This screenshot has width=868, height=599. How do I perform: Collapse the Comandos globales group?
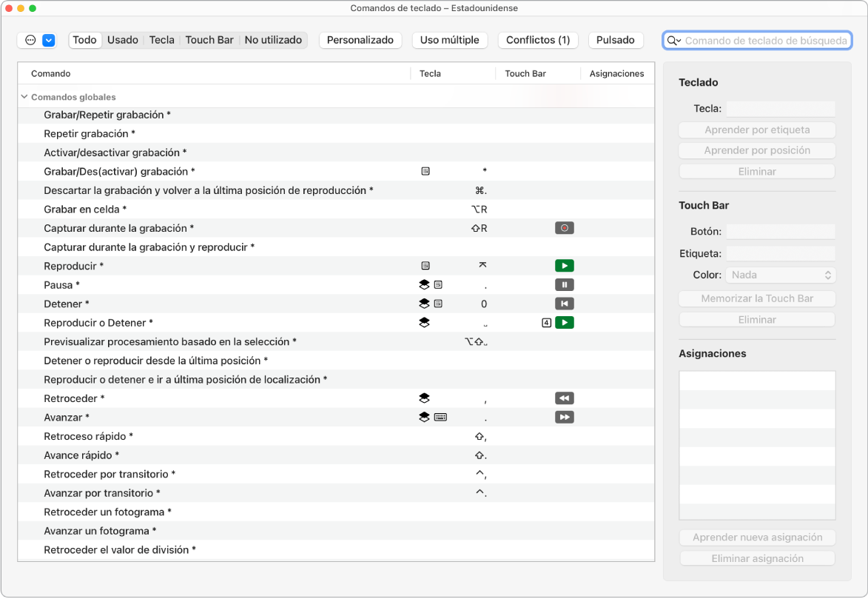[x=24, y=97]
